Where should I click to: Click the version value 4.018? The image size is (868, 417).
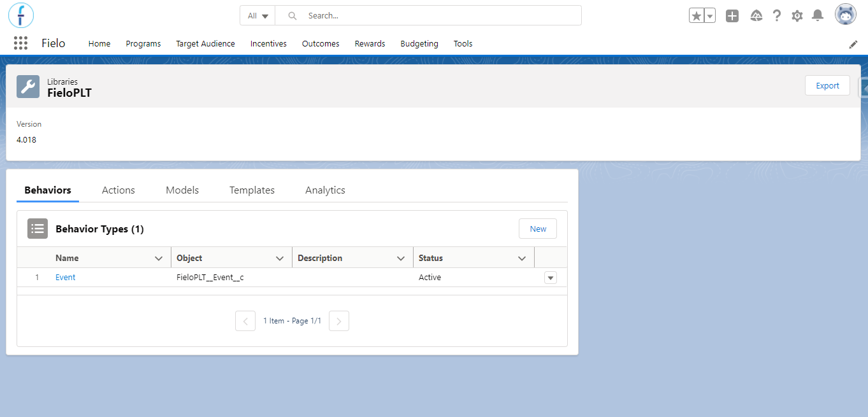(27, 140)
